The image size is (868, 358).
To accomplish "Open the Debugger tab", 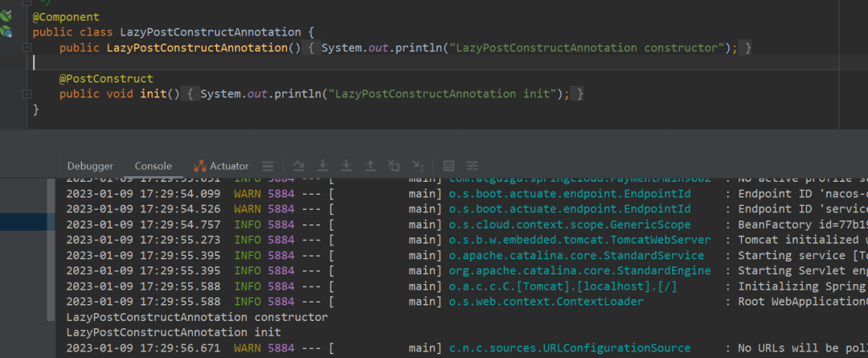I will coord(90,166).
